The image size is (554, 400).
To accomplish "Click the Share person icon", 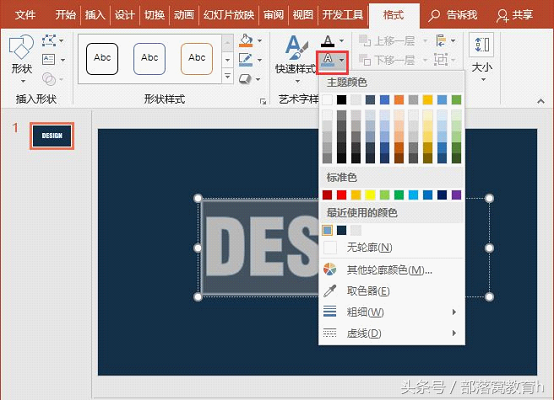I will point(502,16).
